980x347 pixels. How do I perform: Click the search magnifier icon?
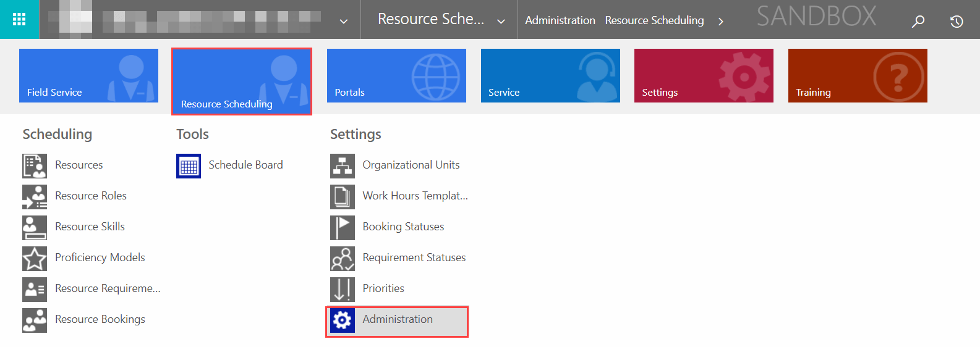click(918, 21)
